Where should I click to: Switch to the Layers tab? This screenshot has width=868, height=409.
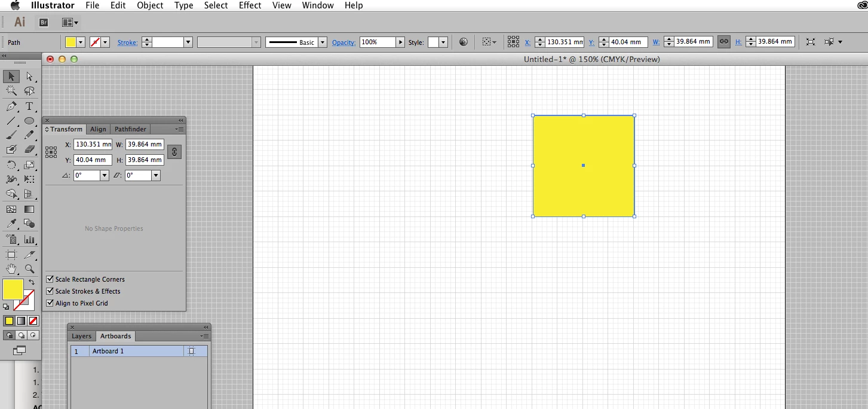(82, 336)
